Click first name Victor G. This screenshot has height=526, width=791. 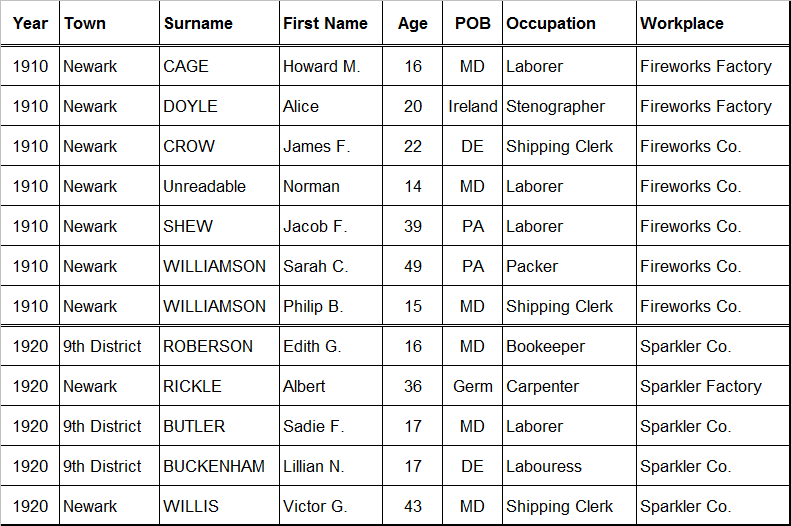(x=315, y=506)
